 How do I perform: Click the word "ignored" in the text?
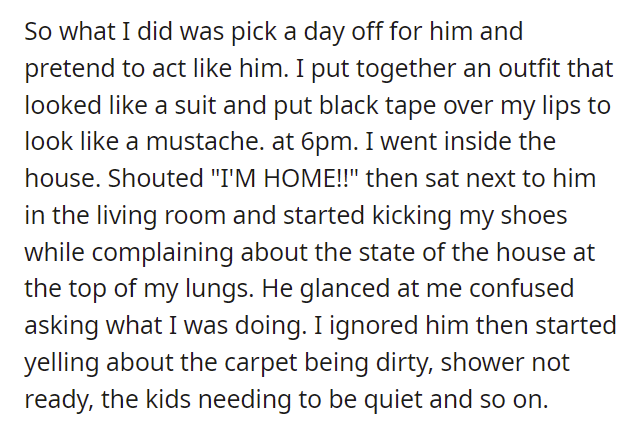pos(374,326)
